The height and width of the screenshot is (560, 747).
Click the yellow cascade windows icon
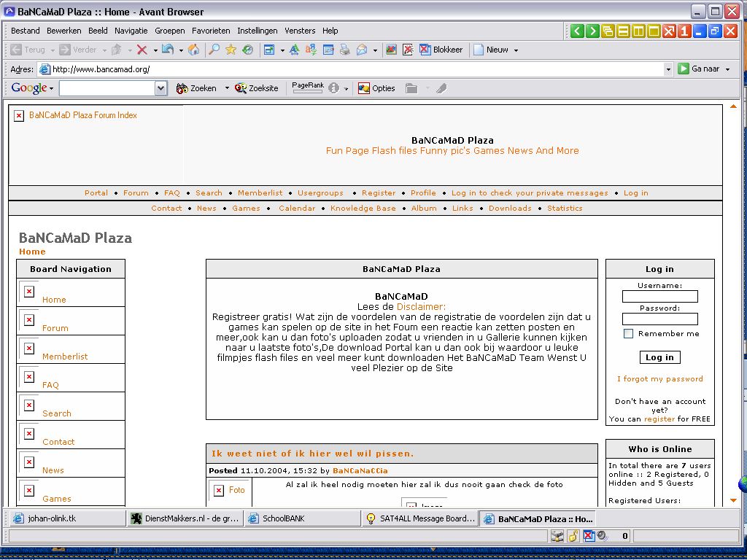click(x=608, y=31)
